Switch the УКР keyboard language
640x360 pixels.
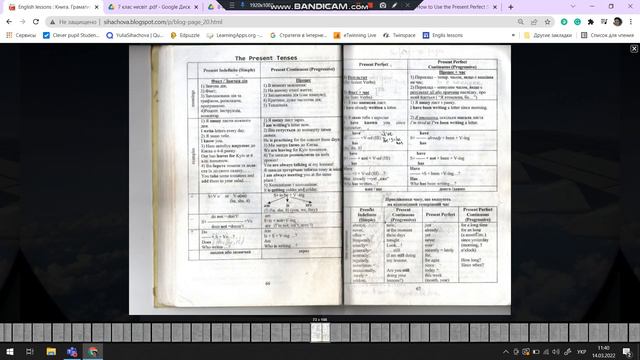pos(581,351)
